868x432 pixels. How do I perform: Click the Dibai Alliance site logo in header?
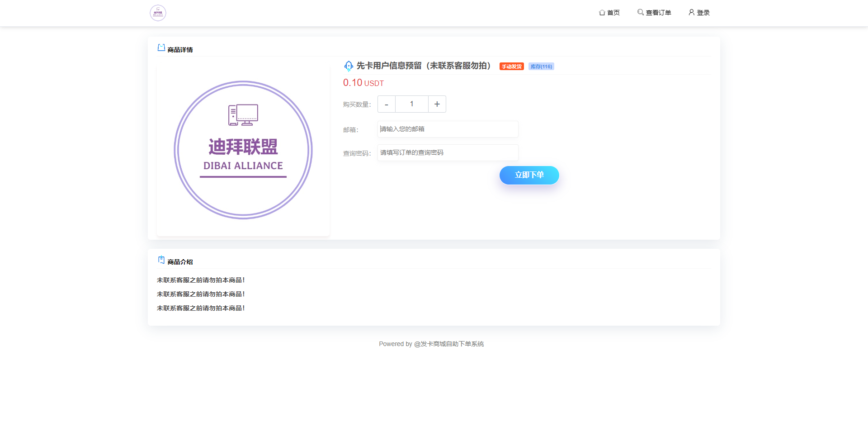[158, 13]
